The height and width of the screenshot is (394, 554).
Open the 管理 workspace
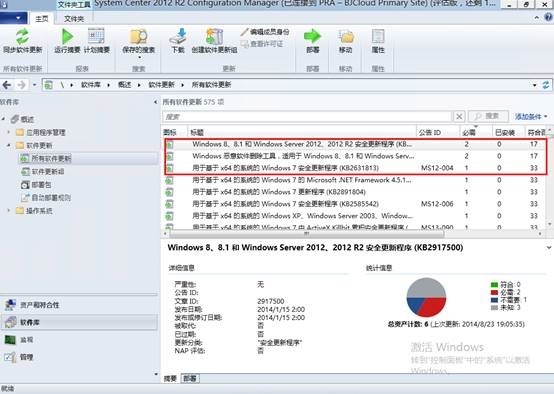(78, 357)
